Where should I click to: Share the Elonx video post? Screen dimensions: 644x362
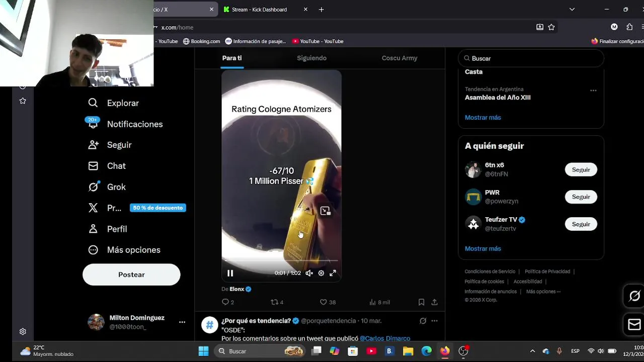[x=434, y=302]
